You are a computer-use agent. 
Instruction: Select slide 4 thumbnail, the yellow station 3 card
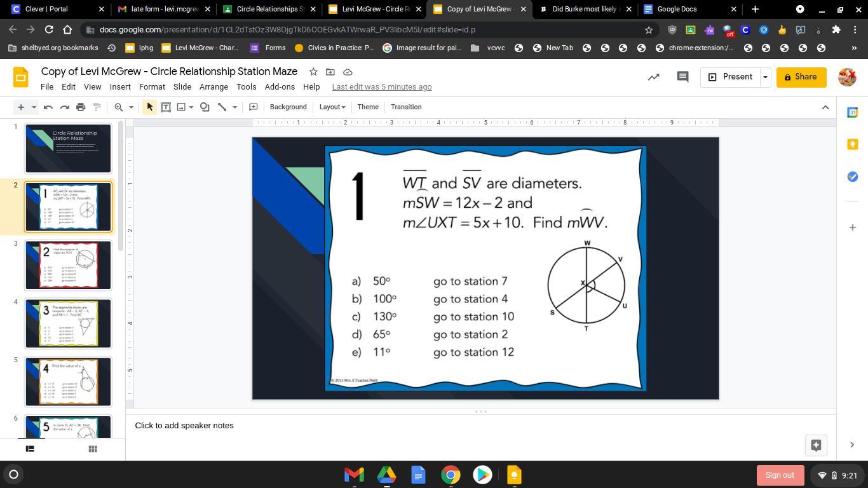tap(68, 323)
